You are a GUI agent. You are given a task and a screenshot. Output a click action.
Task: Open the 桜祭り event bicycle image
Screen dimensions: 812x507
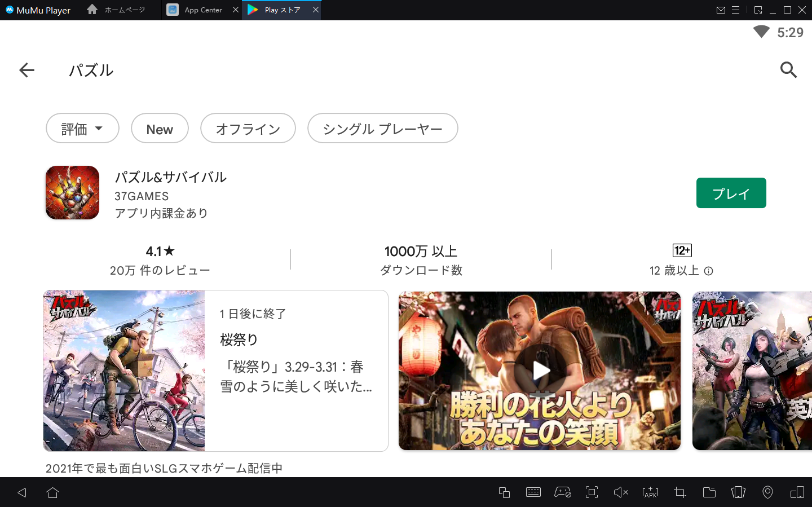tap(124, 371)
